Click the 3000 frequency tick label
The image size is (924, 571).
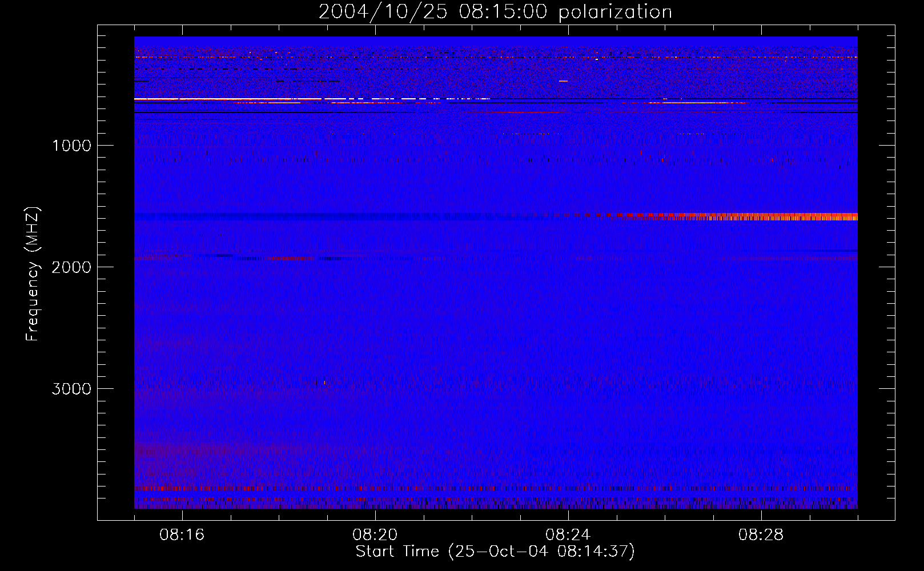point(71,389)
